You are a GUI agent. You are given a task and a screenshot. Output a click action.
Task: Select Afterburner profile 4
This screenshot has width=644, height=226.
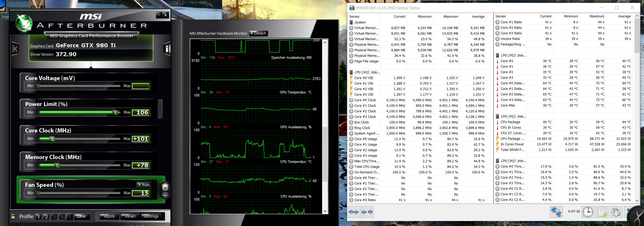point(62,216)
